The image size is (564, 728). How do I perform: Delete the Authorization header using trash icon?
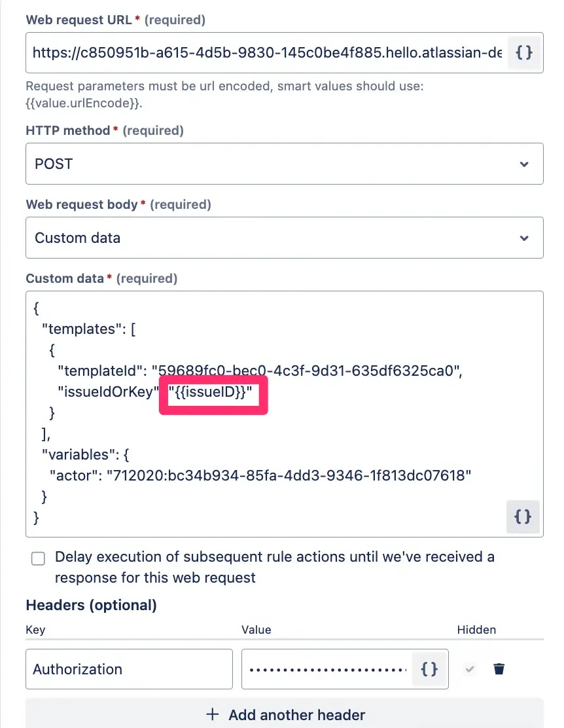[499, 668]
